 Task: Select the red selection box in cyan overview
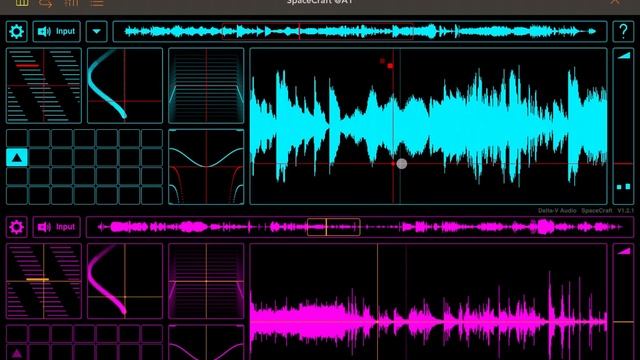tap(318, 31)
